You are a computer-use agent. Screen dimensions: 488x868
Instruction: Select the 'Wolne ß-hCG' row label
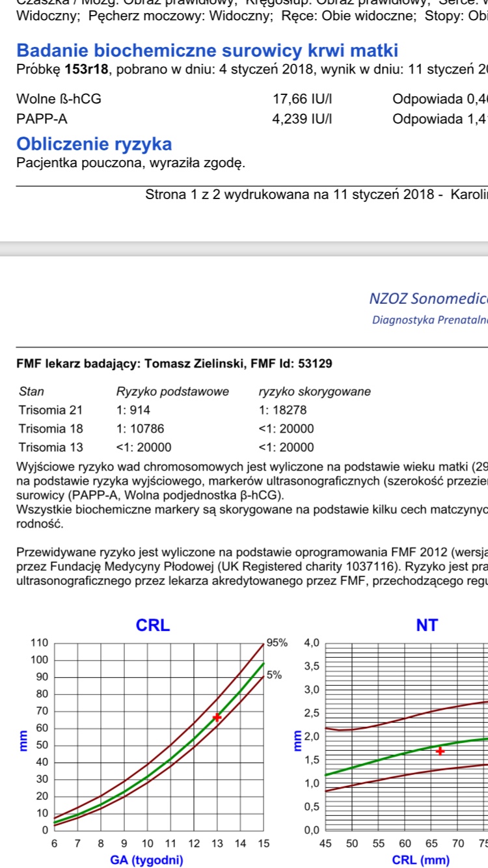tap(59, 100)
